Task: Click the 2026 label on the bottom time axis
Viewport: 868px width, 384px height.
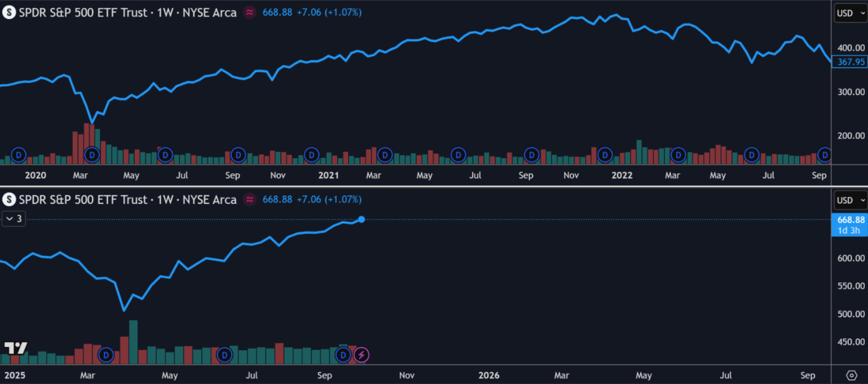Action: (x=489, y=375)
